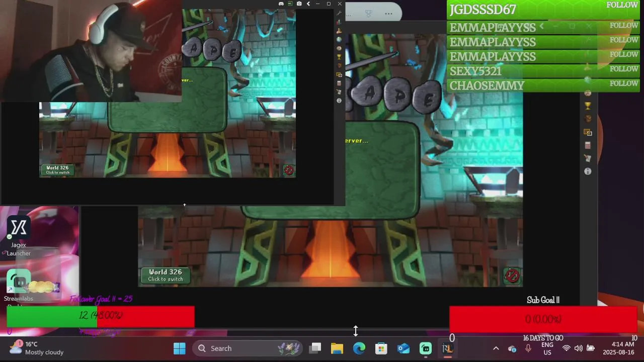Toggle the red mute icon in small game window
644x362 pixels.
(x=288, y=170)
